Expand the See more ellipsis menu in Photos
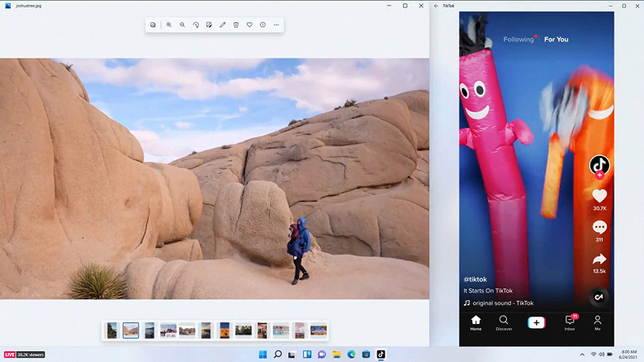The height and width of the screenshot is (362, 644). click(277, 26)
